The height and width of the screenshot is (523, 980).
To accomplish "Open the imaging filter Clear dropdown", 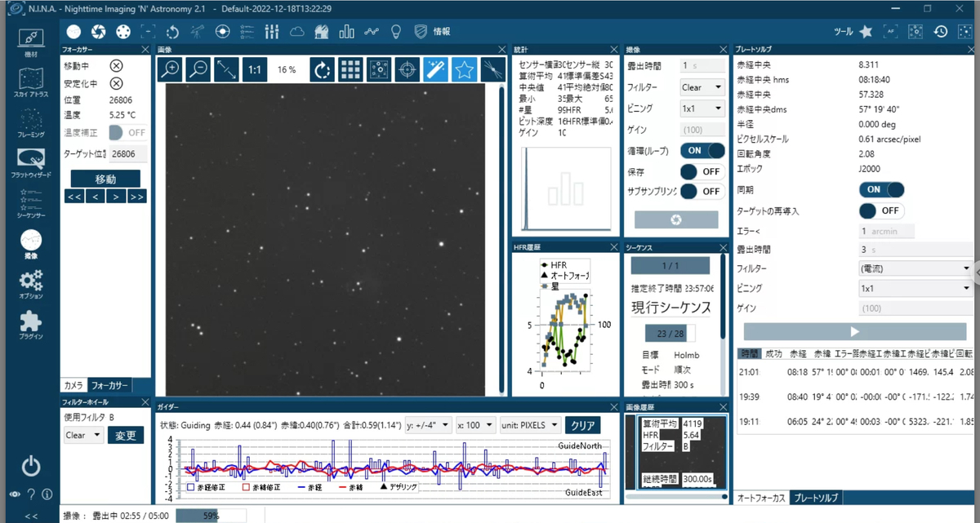I will (702, 87).
